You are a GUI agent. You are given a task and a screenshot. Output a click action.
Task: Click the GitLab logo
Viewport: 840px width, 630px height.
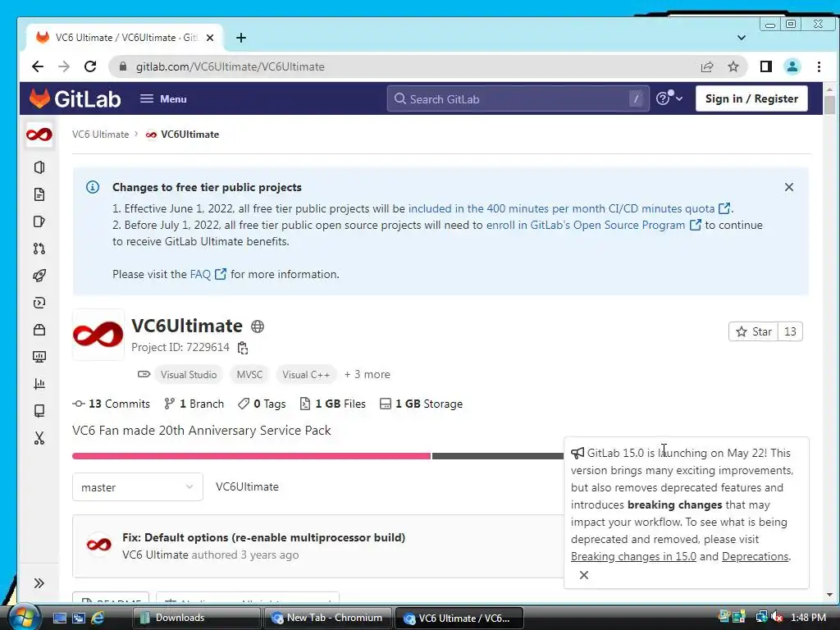click(x=75, y=98)
